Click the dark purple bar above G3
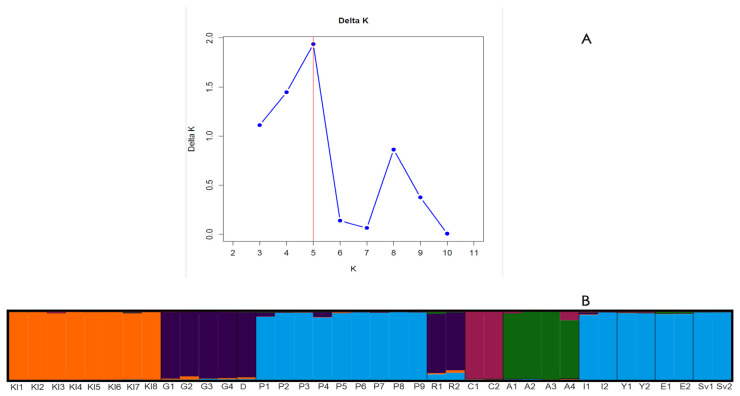The height and width of the screenshot is (396, 740). 208,345
